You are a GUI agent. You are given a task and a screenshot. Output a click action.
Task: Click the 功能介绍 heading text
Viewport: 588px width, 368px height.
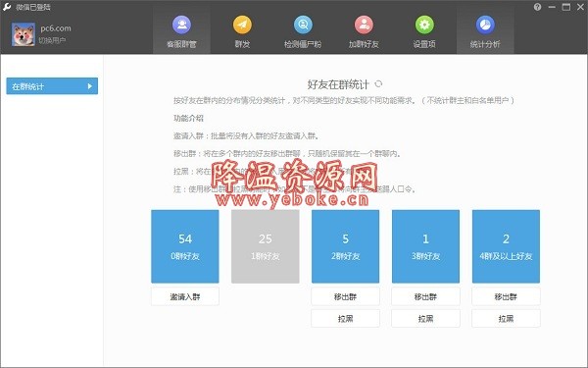[x=188, y=118]
